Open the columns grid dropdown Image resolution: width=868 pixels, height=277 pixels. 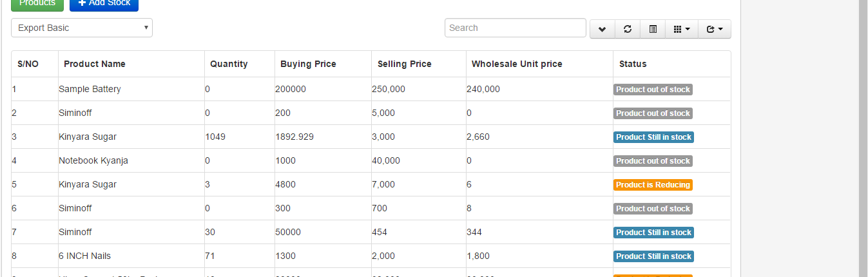coord(681,29)
